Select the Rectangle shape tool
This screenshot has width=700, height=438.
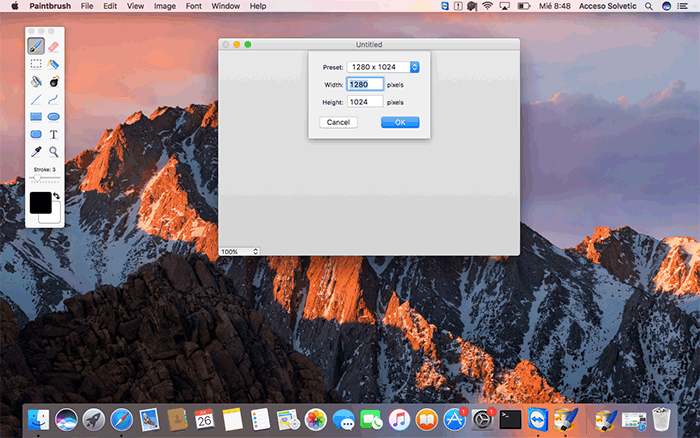[x=36, y=117]
